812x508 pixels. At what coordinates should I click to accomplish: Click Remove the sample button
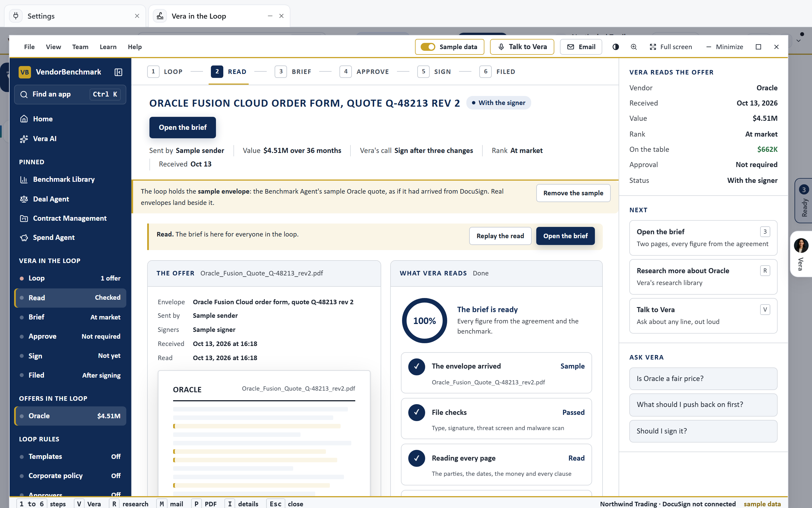point(573,193)
